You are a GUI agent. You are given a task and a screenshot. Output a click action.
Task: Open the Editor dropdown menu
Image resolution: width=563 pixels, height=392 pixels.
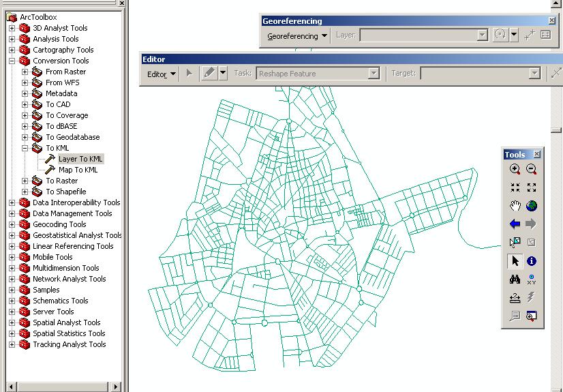click(162, 74)
